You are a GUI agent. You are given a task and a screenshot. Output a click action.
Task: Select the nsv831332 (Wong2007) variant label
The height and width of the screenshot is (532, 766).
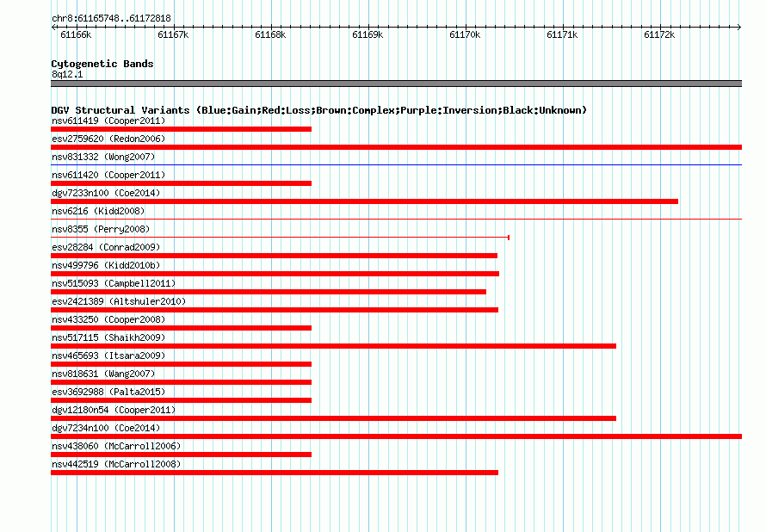[x=103, y=157]
